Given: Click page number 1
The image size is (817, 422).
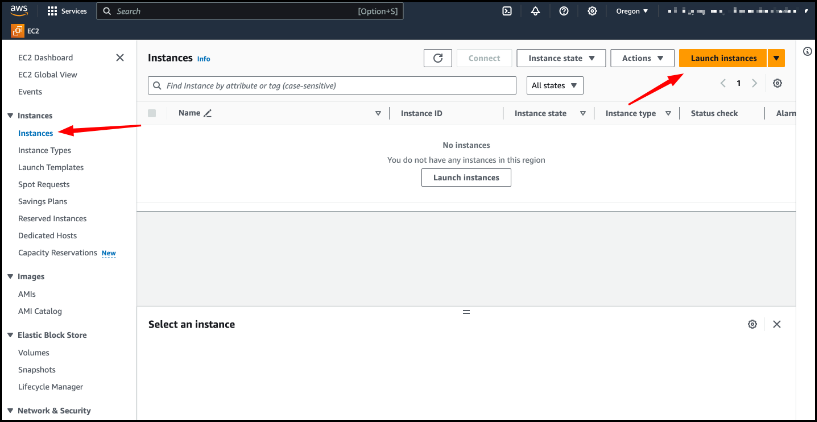Looking at the screenshot, I should [738, 83].
